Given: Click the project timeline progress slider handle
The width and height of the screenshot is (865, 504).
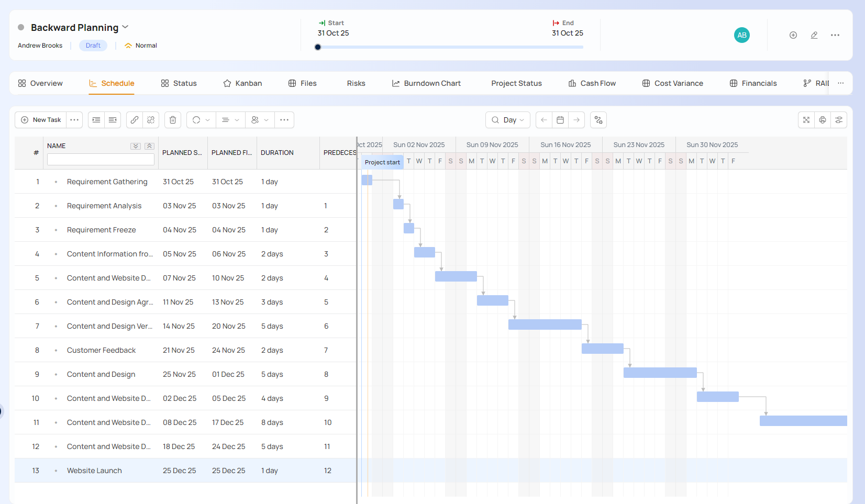Looking at the screenshot, I should tap(318, 47).
